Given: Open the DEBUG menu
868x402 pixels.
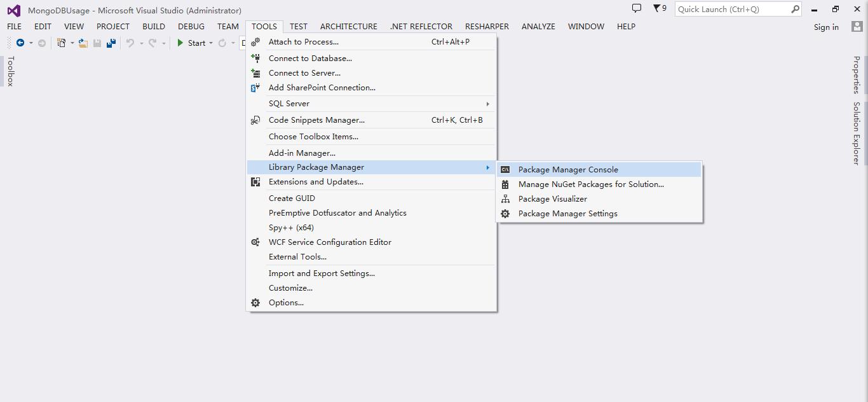Looking at the screenshot, I should (191, 27).
